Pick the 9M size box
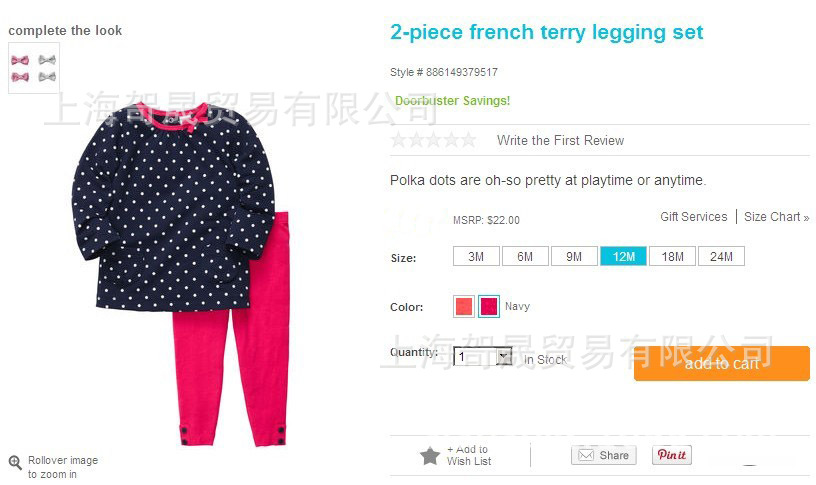Image resolution: width=816 pixels, height=485 pixels. point(574,257)
